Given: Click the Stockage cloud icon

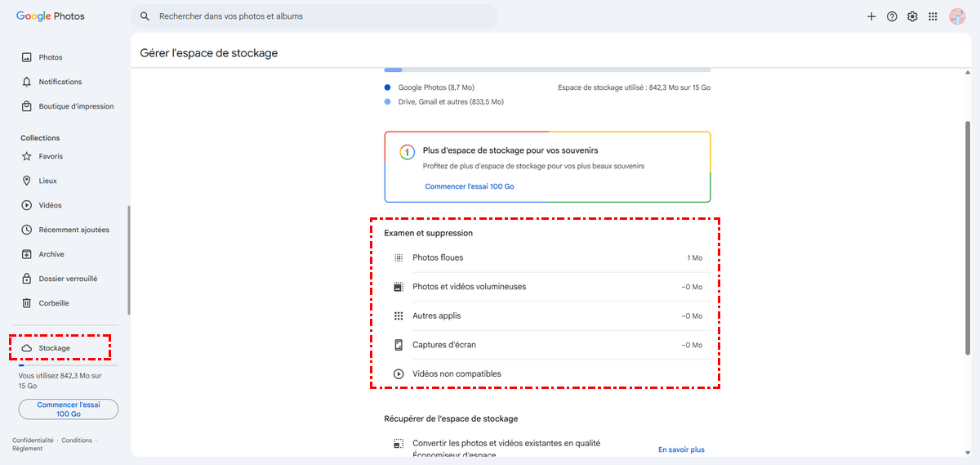Looking at the screenshot, I should pos(27,348).
